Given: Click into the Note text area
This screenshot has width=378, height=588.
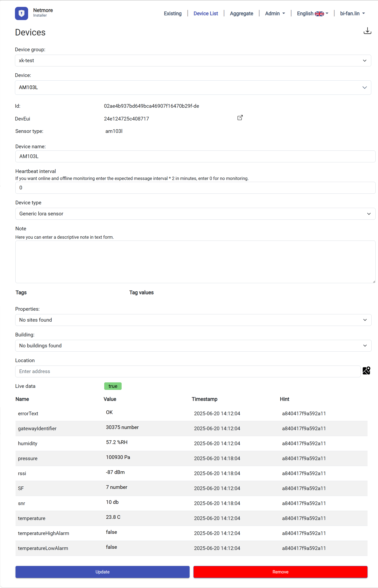Looking at the screenshot, I should (x=195, y=262).
